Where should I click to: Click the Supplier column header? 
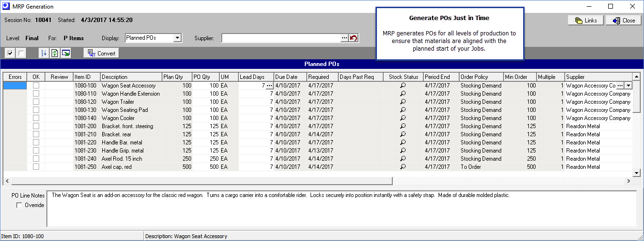tap(599, 77)
